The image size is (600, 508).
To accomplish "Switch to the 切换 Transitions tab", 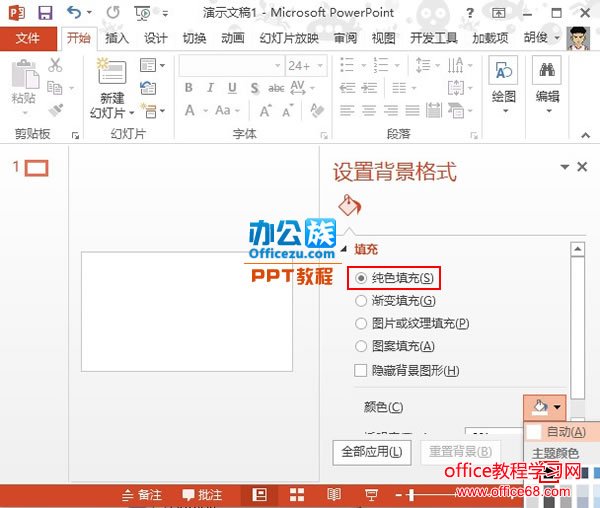I will click(x=194, y=38).
